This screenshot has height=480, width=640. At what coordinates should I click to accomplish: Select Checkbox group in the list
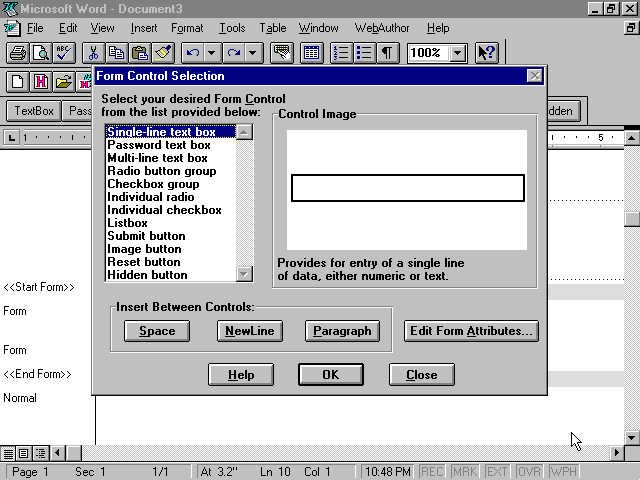pos(153,184)
